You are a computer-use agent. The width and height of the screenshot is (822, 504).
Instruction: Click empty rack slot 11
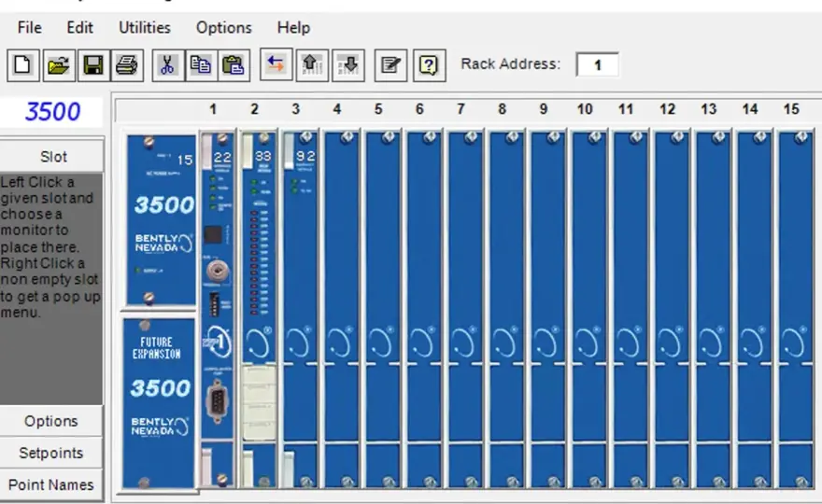631,309
